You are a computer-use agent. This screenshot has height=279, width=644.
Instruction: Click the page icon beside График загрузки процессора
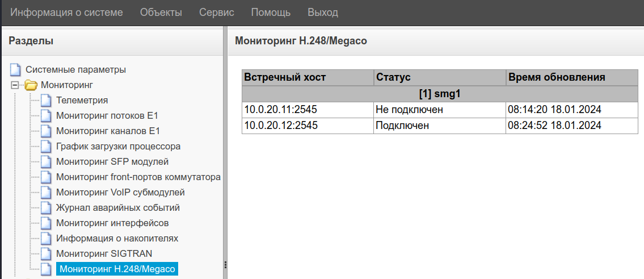pyautogui.click(x=46, y=147)
